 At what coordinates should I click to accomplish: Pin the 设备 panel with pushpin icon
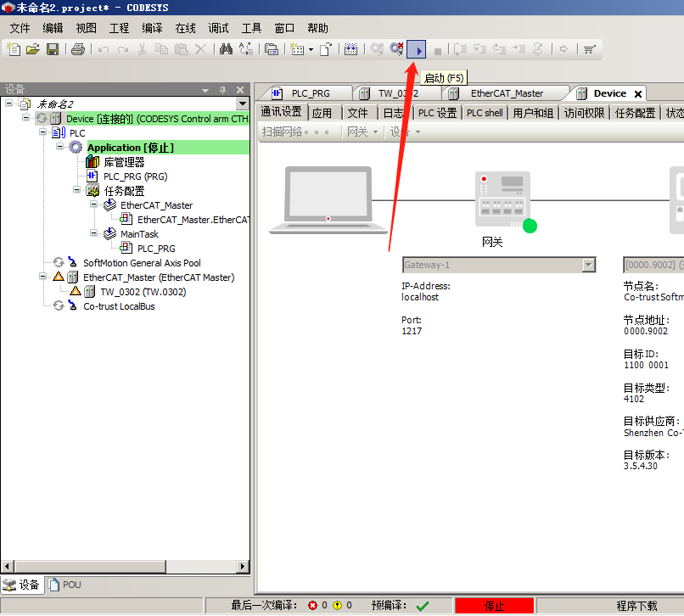pyautogui.click(x=223, y=90)
